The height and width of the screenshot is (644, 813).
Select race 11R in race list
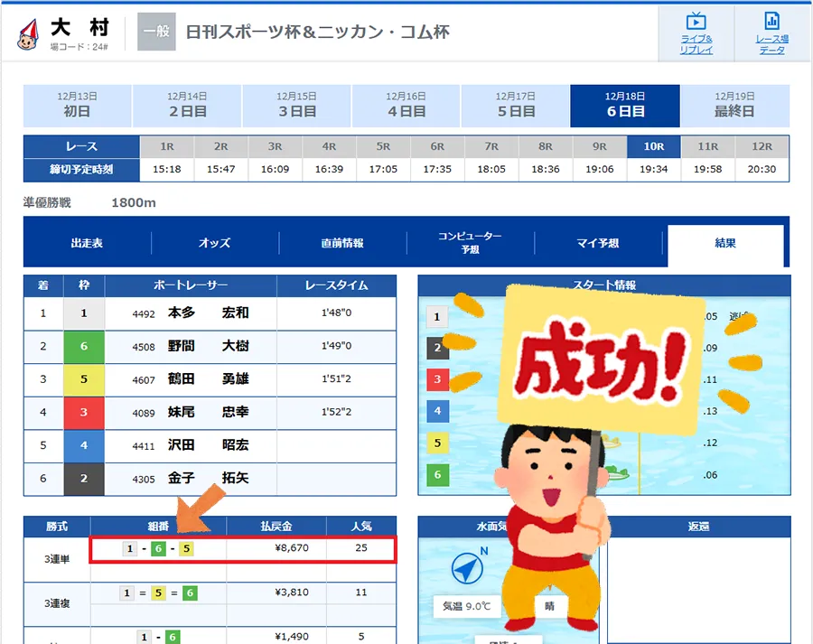click(x=707, y=146)
